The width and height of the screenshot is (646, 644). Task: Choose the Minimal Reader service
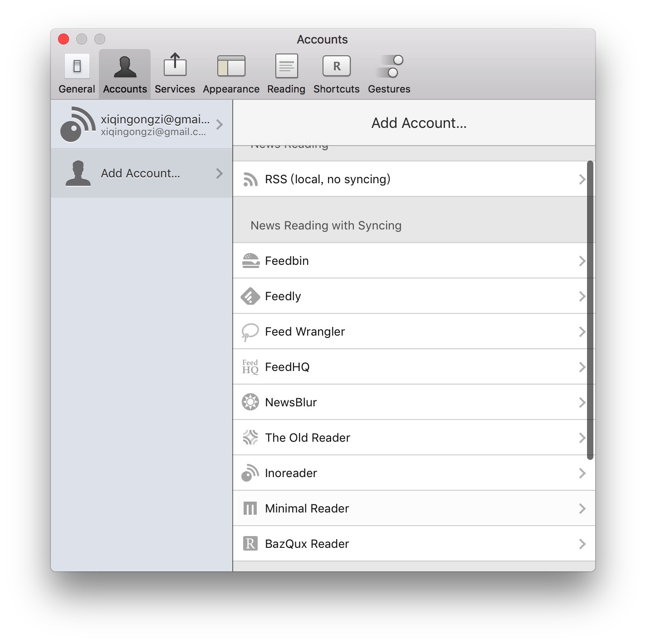coord(414,508)
